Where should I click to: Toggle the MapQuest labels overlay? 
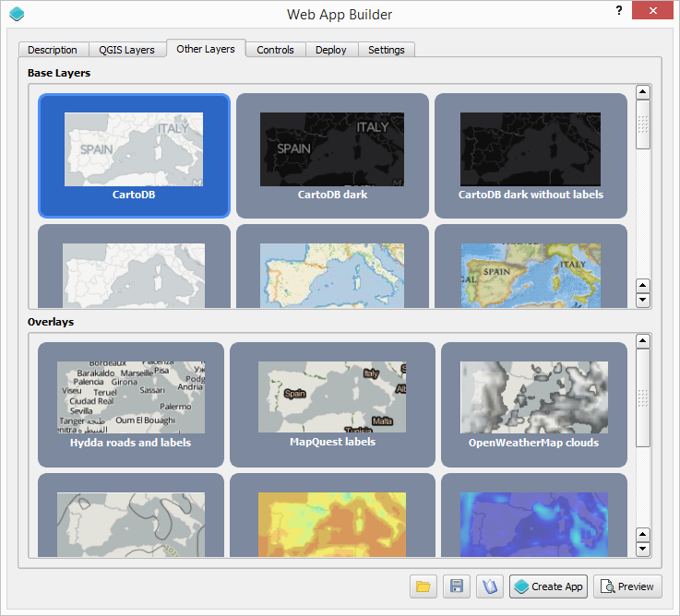coord(332,404)
